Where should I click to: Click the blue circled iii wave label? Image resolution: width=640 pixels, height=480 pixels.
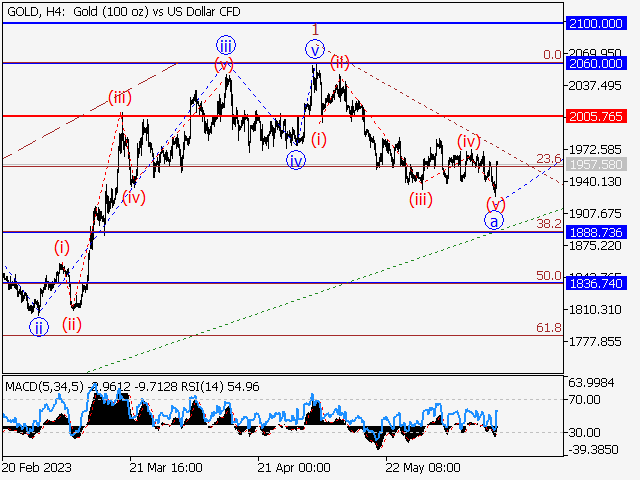pyautogui.click(x=227, y=44)
